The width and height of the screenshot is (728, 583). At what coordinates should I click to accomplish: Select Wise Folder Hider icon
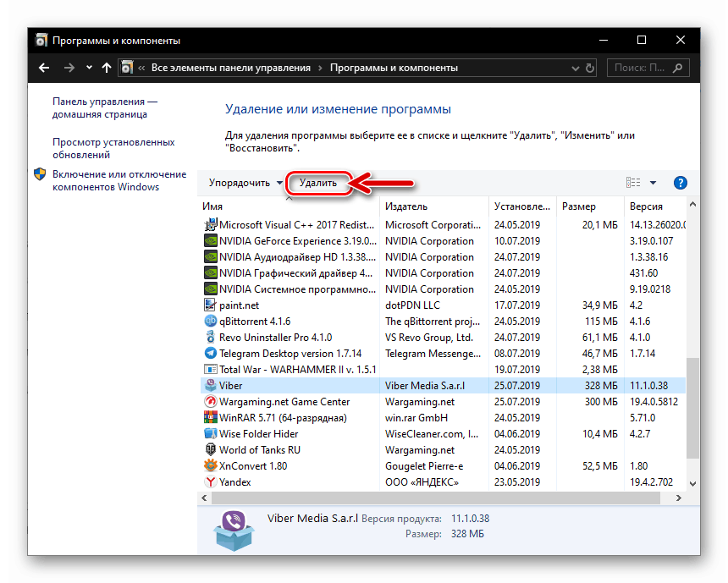click(x=210, y=434)
